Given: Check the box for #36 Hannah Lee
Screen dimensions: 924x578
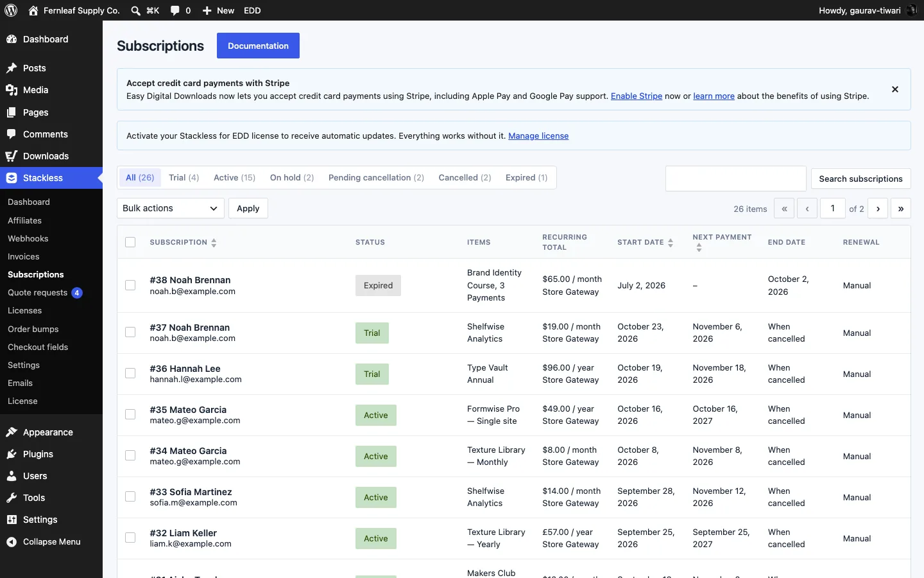Looking at the screenshot, I should pyautogui.click(x=130, y=374).
